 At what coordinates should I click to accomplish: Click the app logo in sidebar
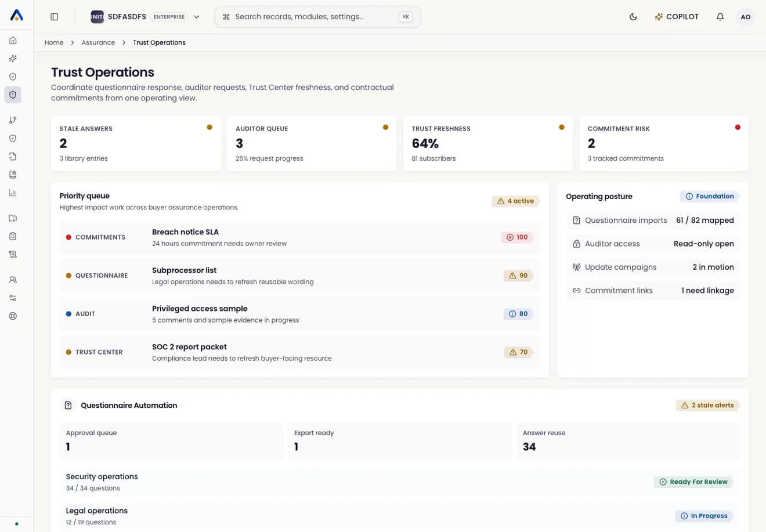[x=17, y=16]
